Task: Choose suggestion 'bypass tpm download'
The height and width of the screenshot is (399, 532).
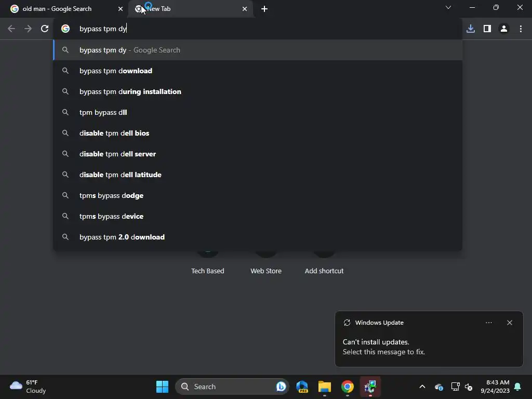Action: 258,71
